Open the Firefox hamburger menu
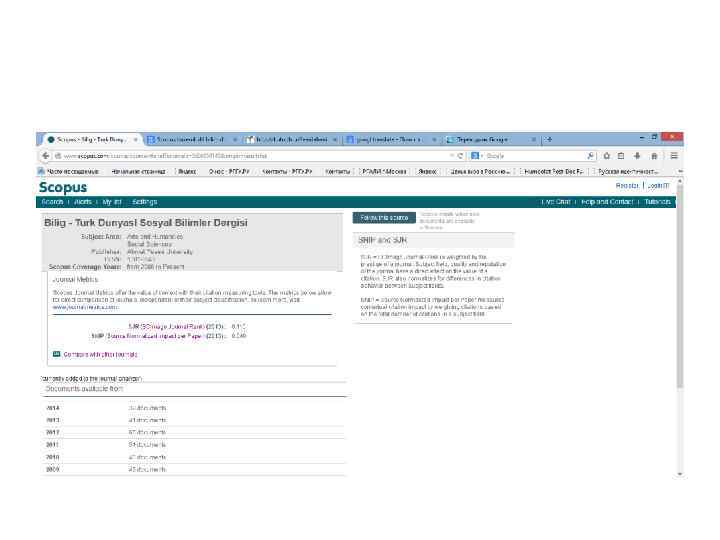The width and height of the screenshot is (720, 540). coord(674,156)
